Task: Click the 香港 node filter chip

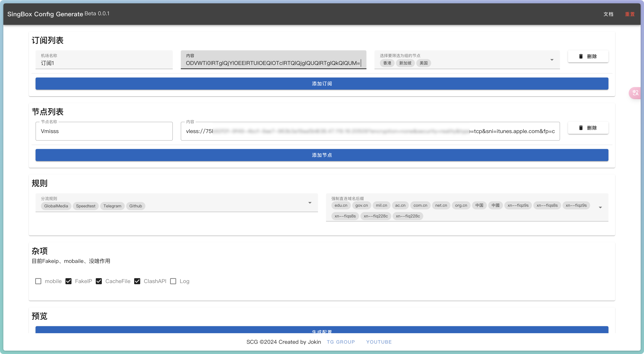Action: click(387, 63)
